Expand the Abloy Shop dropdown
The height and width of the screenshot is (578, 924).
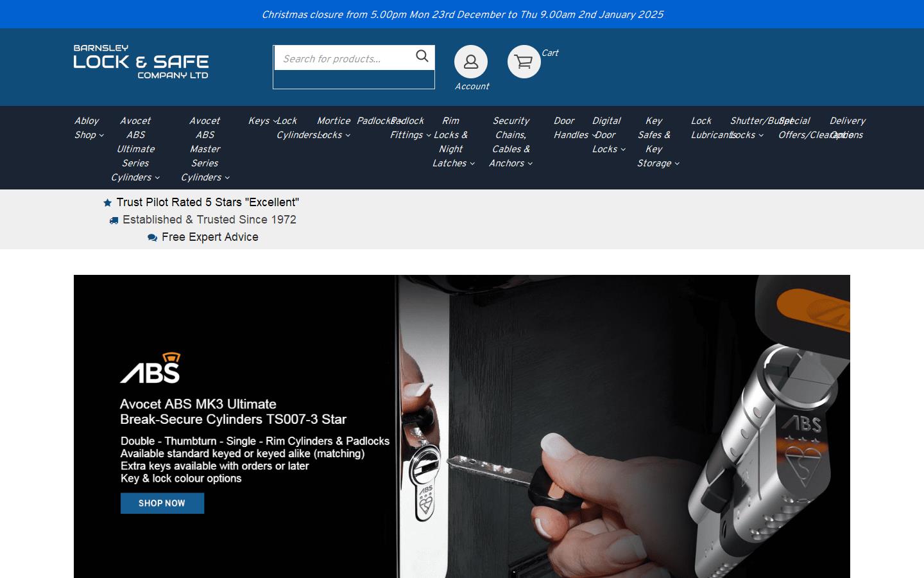(87, 128)
